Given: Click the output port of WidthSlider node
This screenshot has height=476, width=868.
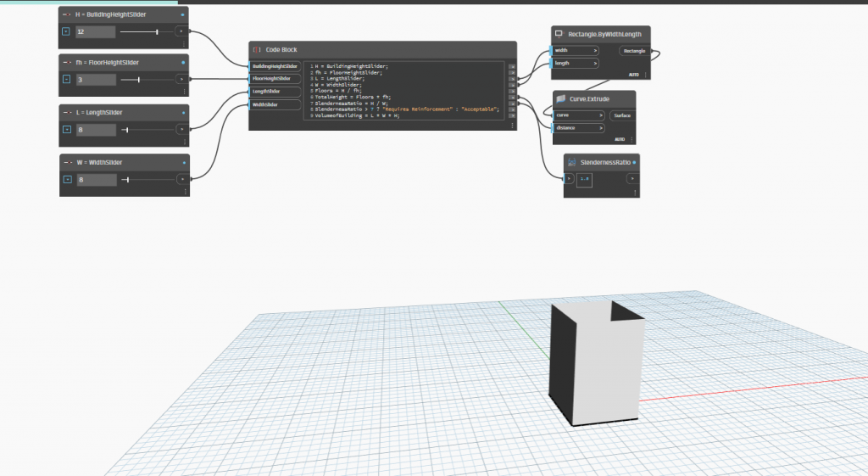Looking at the screenshot, I should [183, 179].
